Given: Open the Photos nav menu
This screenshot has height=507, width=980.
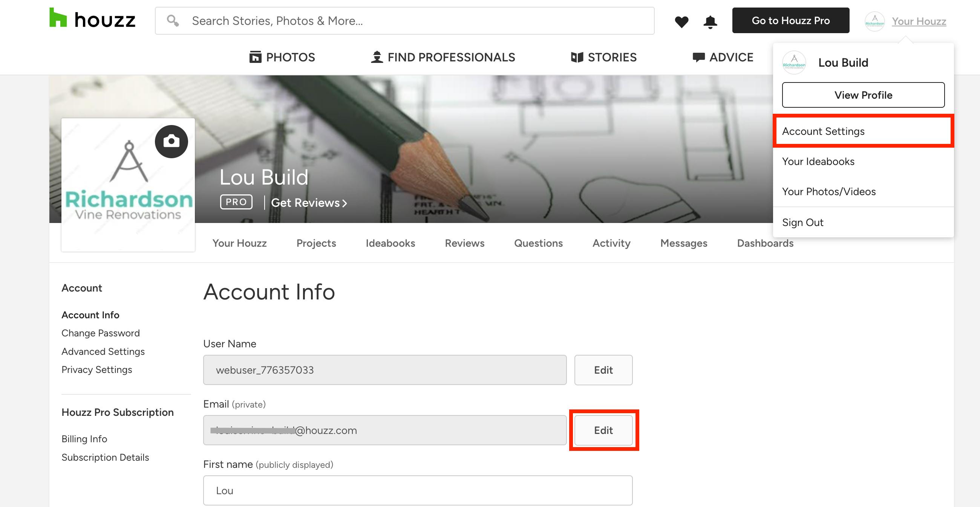Looking at the screenshot, I should [282, 57].
